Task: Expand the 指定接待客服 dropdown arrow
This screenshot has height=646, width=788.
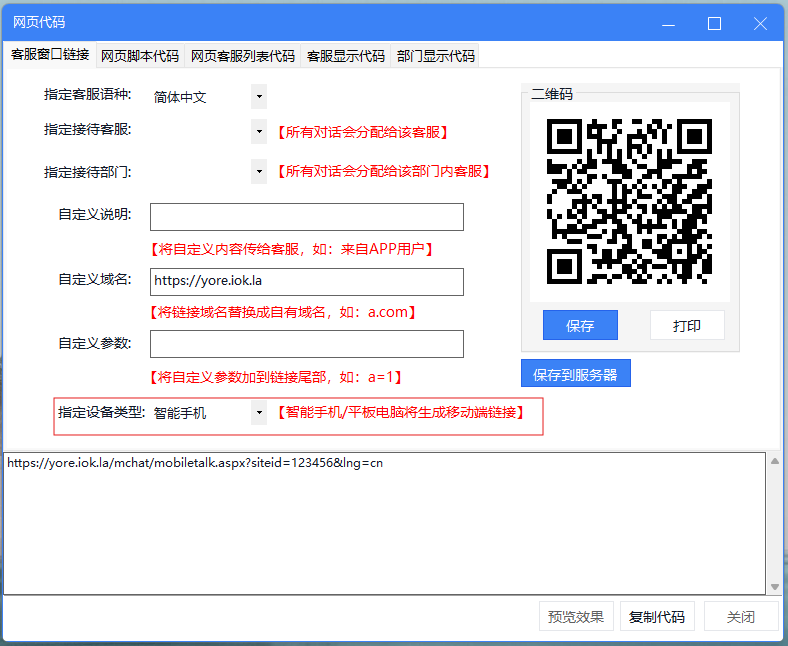Action: [259, 132]
